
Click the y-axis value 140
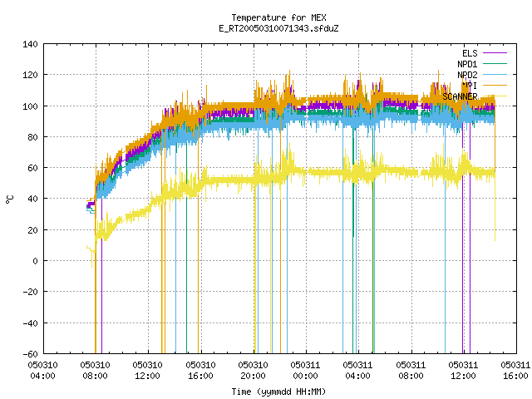pyautogui.click(x=30, y=44)
